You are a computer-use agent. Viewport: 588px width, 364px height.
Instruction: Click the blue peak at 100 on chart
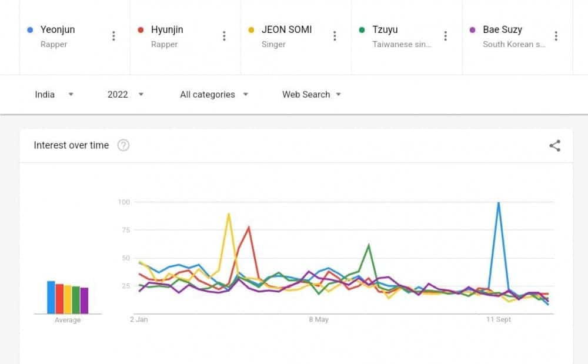coord(499,203)
